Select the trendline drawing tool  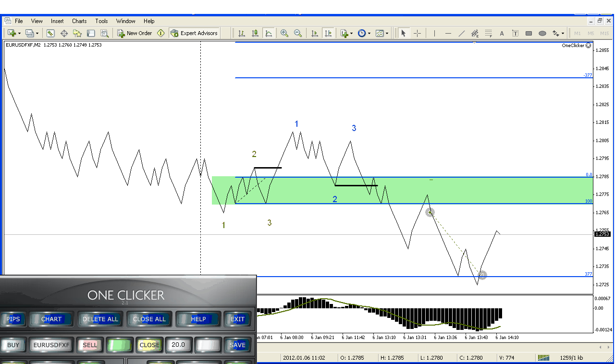coord(462,33)
